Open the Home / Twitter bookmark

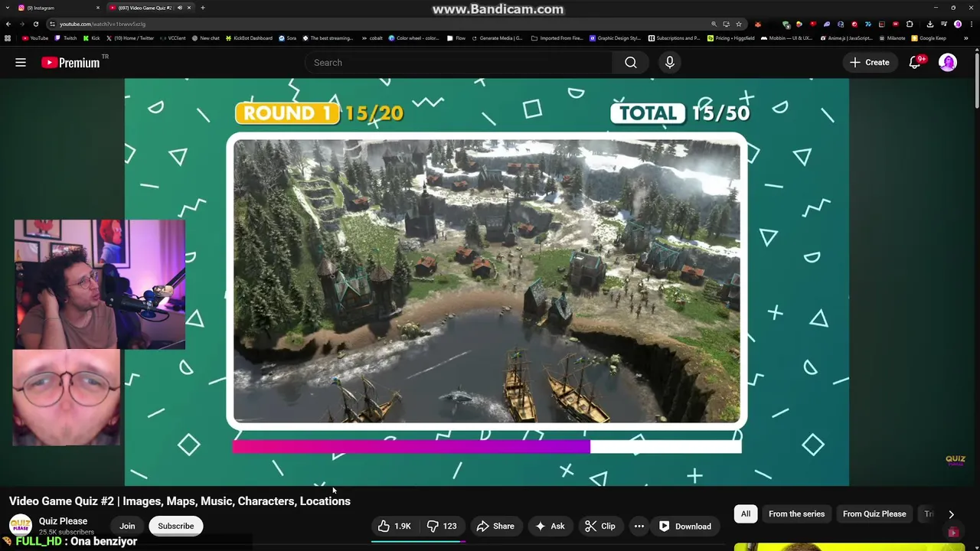(x=130, y=38)
